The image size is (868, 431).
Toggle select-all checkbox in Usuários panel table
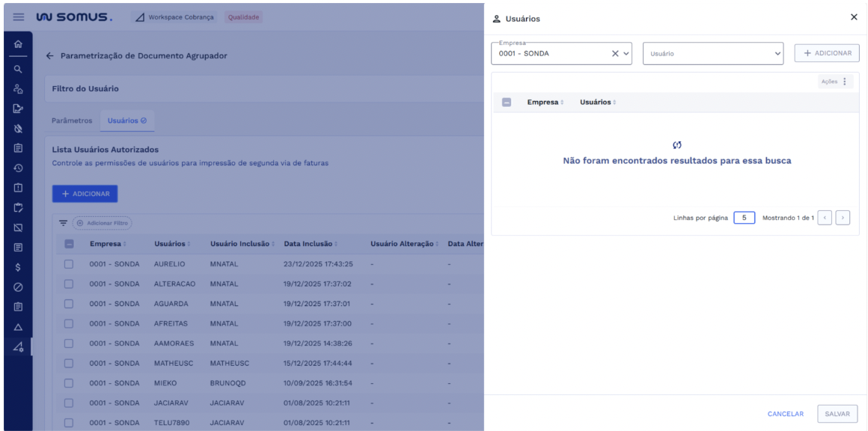pos(506,102)
